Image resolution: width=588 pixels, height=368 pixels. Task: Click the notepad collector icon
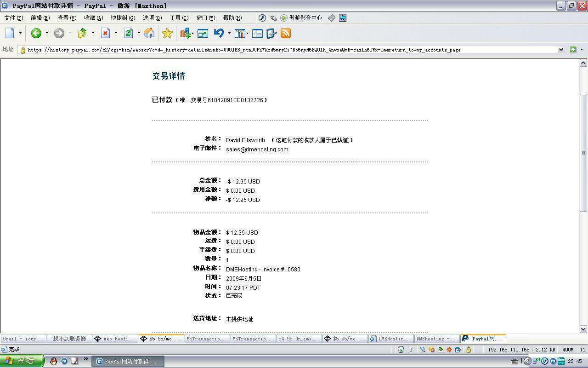271,33
